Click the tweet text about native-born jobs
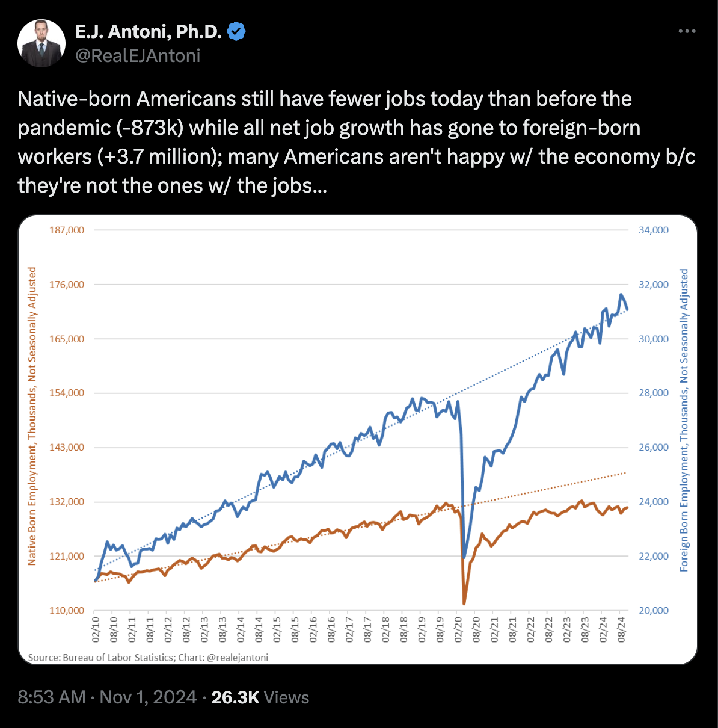 pyautogui.click(x=357, y=142)
